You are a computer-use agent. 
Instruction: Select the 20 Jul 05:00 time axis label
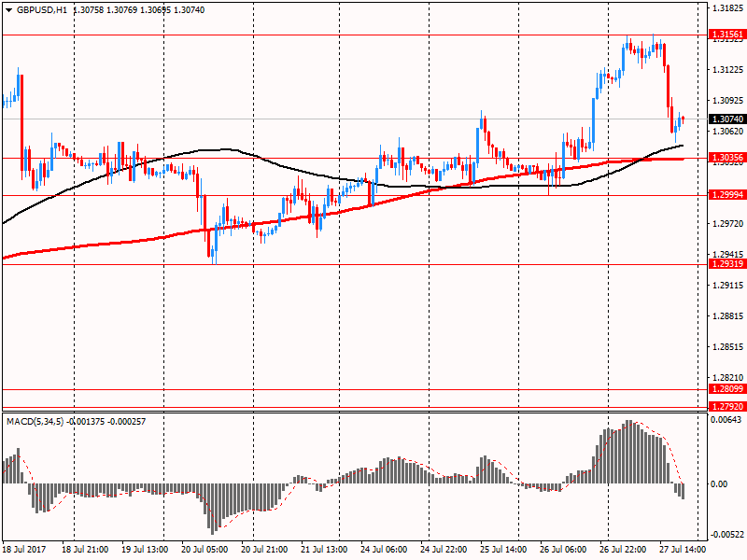click(204, 550)
